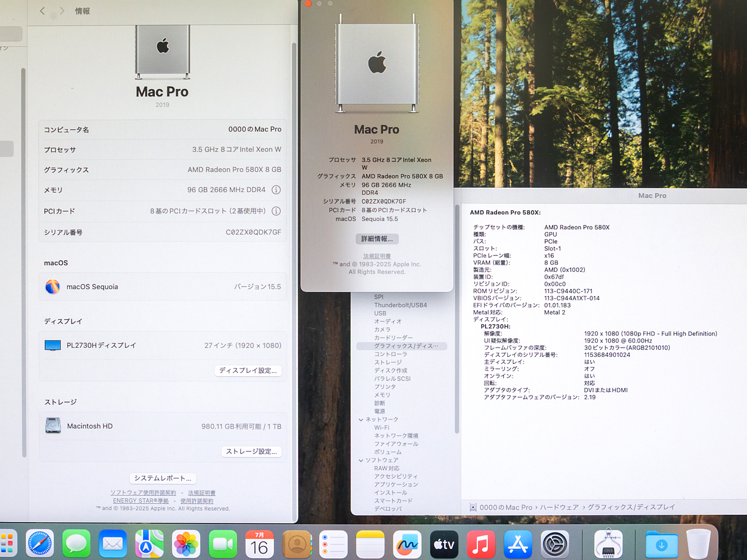747x560 pixels.
Task: Click ストレージ設定... button
Action: click(251, 451)
